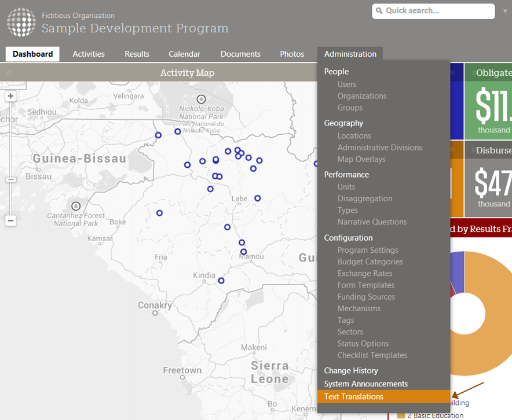Click the organization globe logo
Image resolution: width=512 pixels, height=420 pixels.
pos(21,23)
